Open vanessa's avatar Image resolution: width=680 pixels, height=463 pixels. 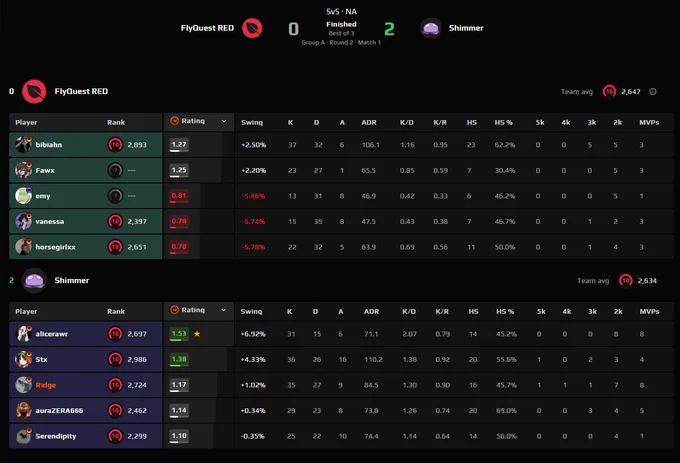[23, 221]
